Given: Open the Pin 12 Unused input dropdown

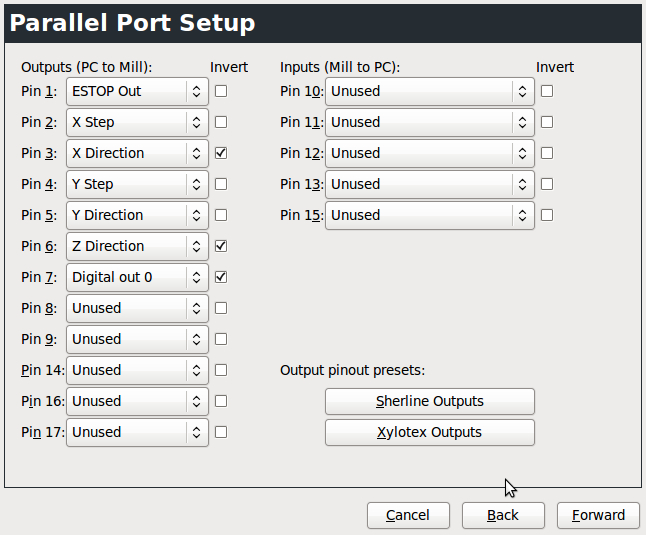Looking at the screenshot, I should 430,153.
